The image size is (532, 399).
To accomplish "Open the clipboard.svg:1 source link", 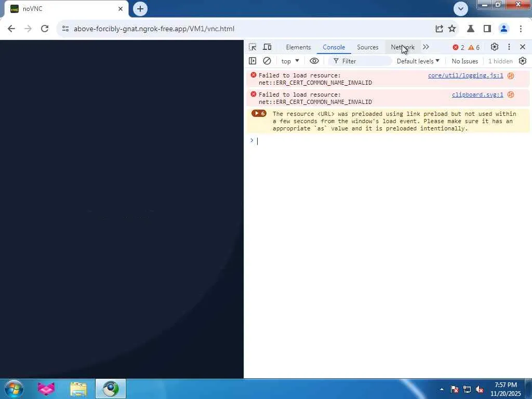I will [477, 95].
